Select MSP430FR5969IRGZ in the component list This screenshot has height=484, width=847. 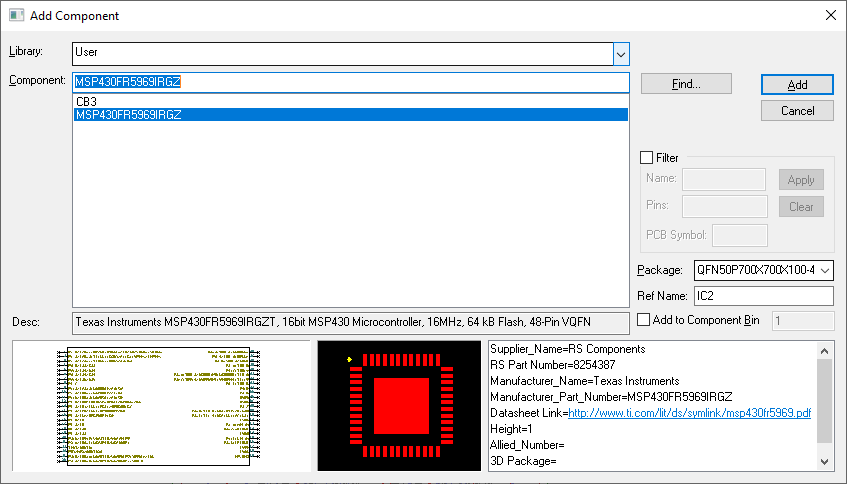click(351, 115)
